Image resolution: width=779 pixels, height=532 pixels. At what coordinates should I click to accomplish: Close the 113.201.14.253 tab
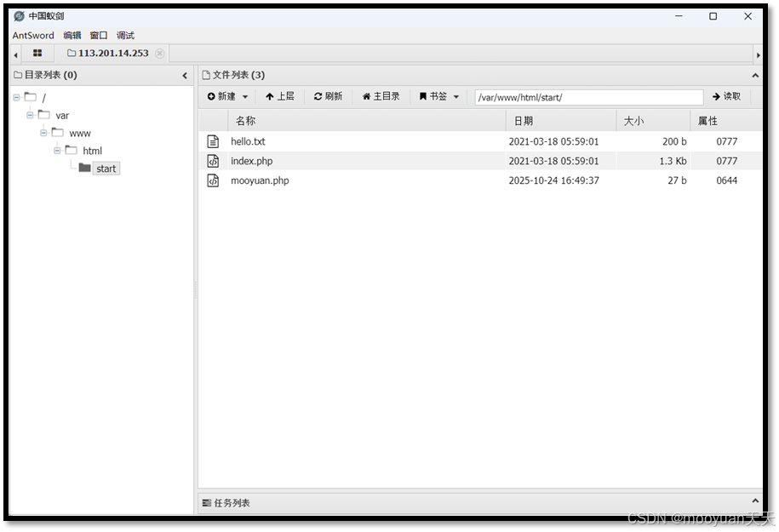pyautogui.click(x=159, y=53)
